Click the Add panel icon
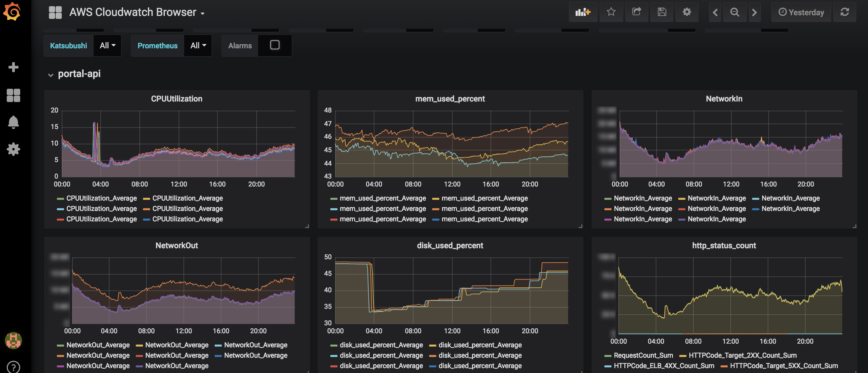This screenshot has height=373, width=868. coord(583,13)
